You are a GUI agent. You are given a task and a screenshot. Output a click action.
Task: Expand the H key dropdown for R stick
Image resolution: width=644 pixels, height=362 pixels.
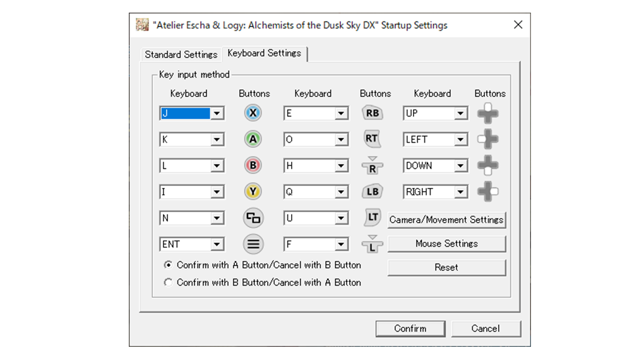(x=341, y=166)
